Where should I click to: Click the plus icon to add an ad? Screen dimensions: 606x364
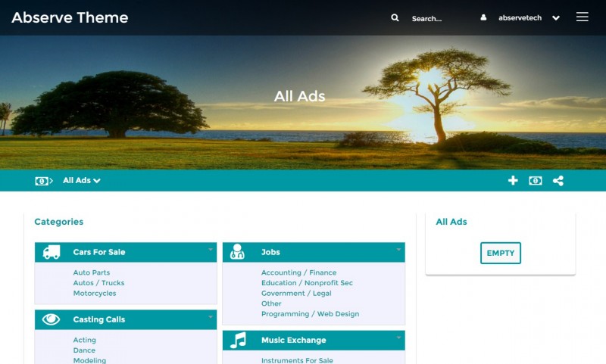pyautogui.click(x=513, y=180)
